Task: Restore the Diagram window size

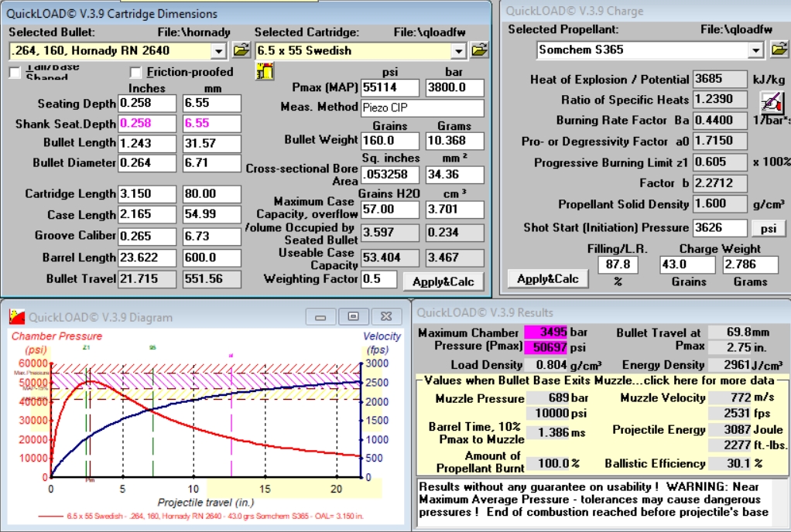Action: pos(353,316)
